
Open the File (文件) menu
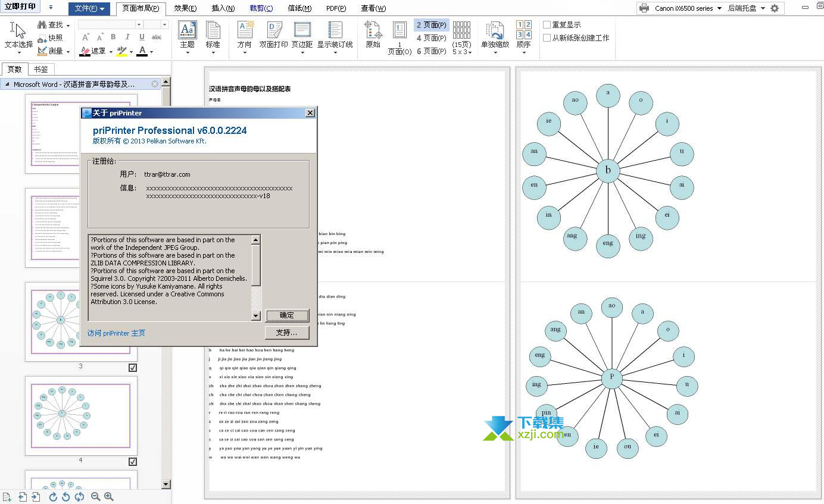tap(89, 8)
